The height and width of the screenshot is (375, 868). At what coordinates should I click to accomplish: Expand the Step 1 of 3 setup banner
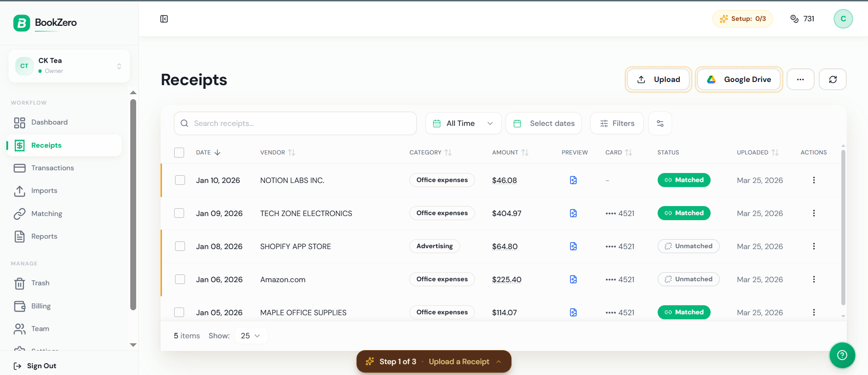434,361
